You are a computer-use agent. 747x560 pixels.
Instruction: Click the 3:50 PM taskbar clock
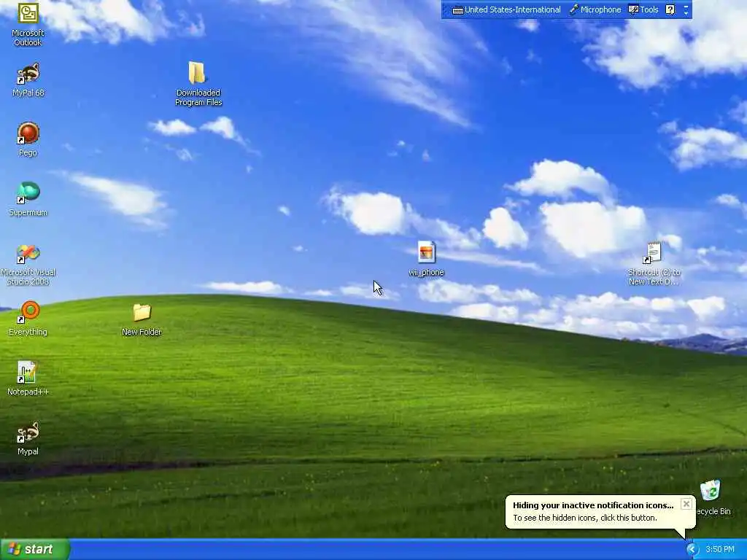pyautogui.click(x=720, y=550)
